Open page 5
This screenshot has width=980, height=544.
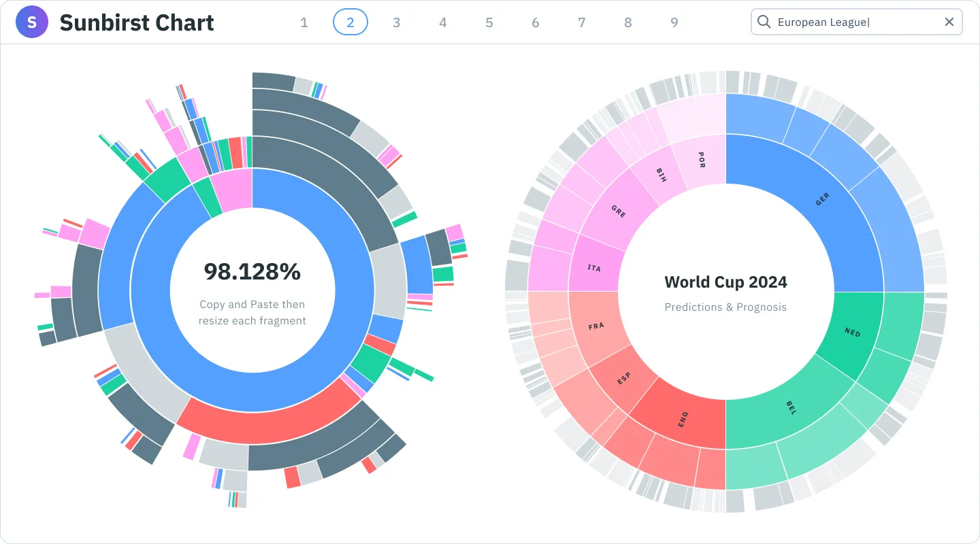click(489, 22)
